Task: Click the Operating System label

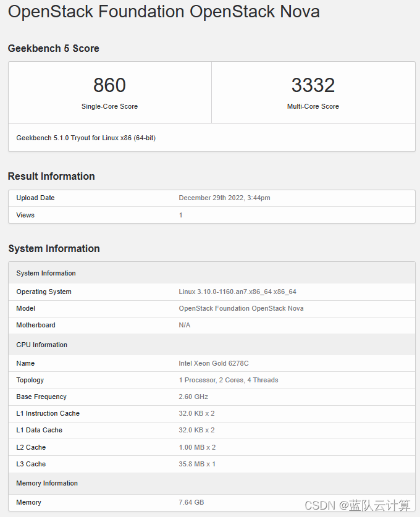Action: tap(44, 292)
